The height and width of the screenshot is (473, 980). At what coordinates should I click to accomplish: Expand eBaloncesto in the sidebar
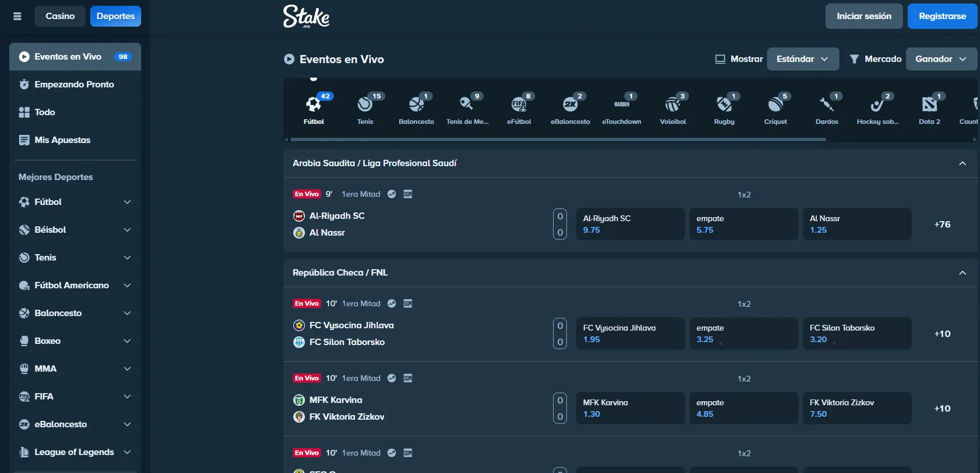pos(127,424)
